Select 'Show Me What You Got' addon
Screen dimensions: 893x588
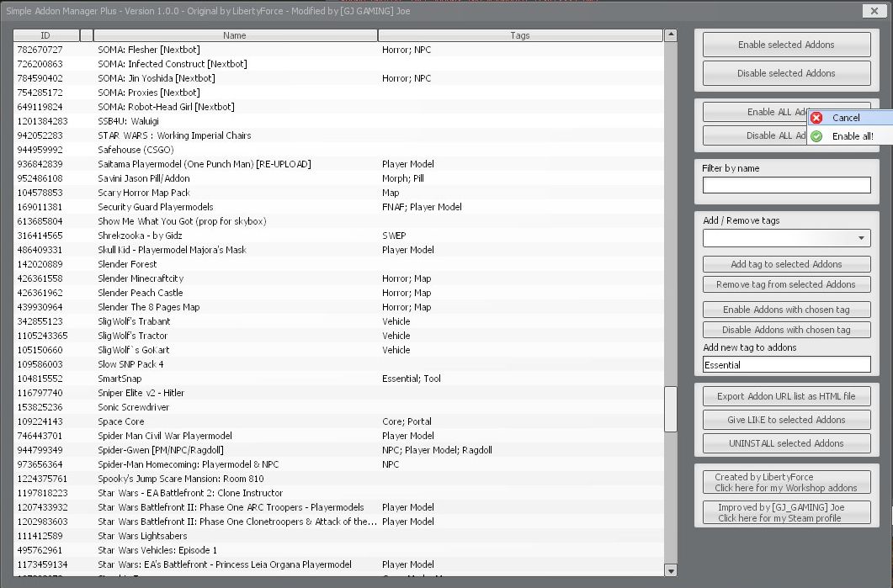(x=338, y=221)
